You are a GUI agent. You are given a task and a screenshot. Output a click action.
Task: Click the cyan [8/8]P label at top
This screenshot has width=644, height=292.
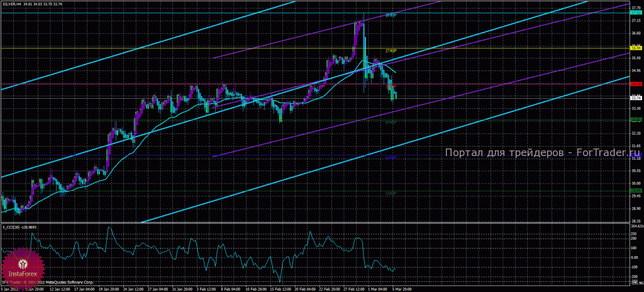pyautogui.click(x=391, y=15)
